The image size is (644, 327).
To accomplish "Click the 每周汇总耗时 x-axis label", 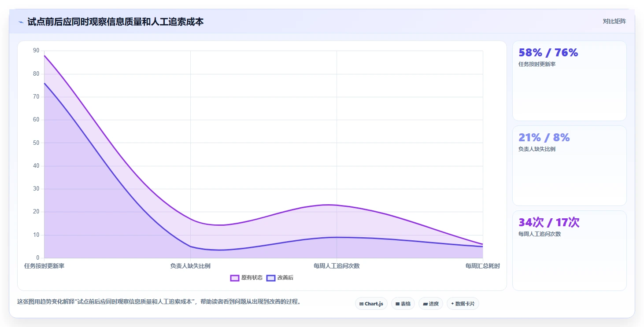I will click(x=482, y=266).
